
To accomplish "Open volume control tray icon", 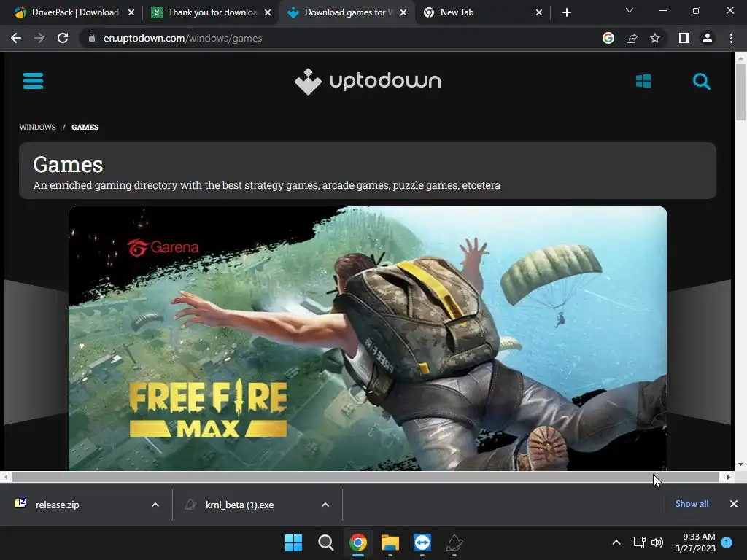I will [x=657, y=542].
